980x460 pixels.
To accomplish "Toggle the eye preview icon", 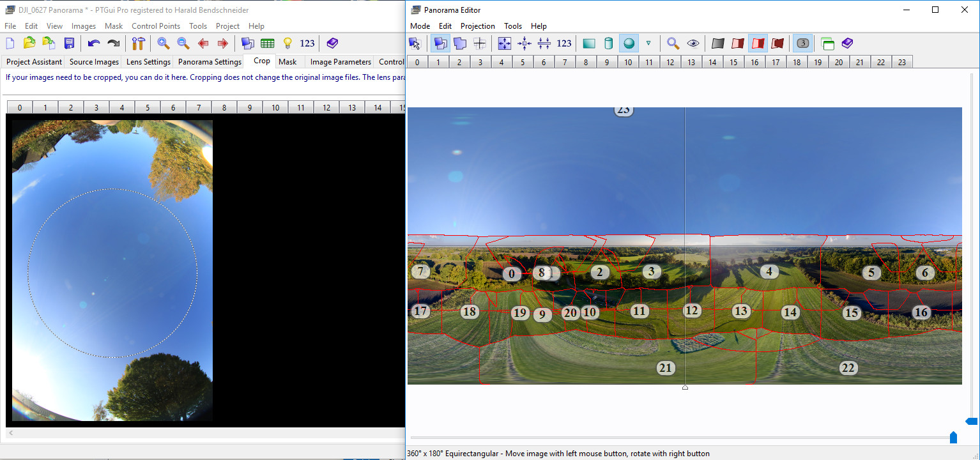I will (x=693, y=43).
